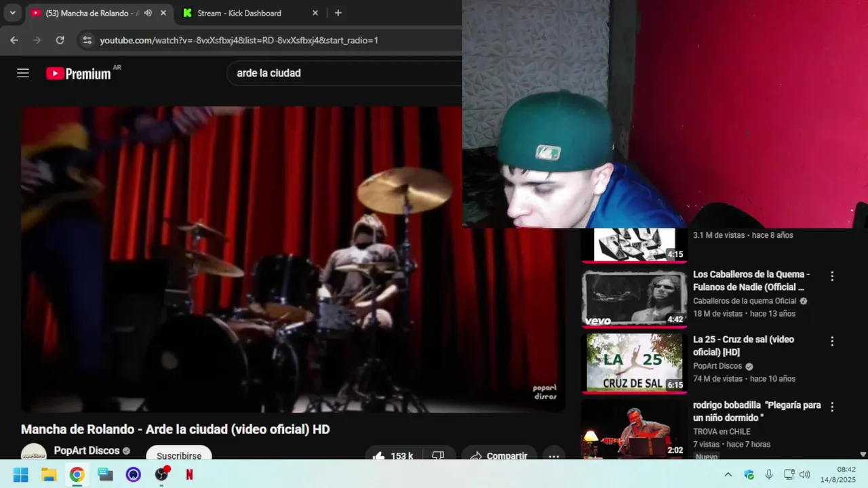Screen dimensions: 868x488
Task: Open the 'Plegaría para un niño dormido' thumbnail
Action: (634, 429)
